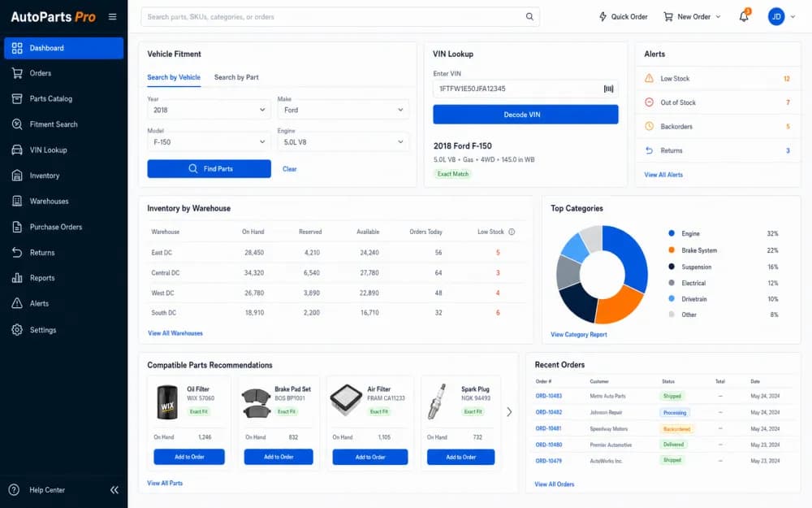
Task: Open View All Warehouses link
Action: coord(175,333)
